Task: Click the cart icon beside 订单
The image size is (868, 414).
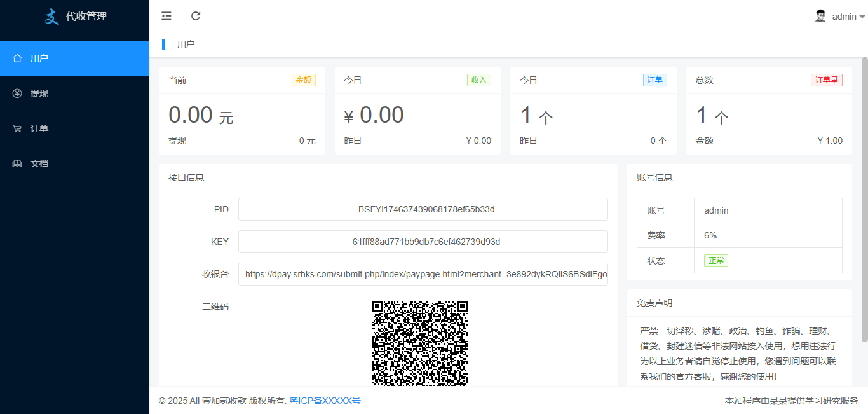Action: coord(17,128)
